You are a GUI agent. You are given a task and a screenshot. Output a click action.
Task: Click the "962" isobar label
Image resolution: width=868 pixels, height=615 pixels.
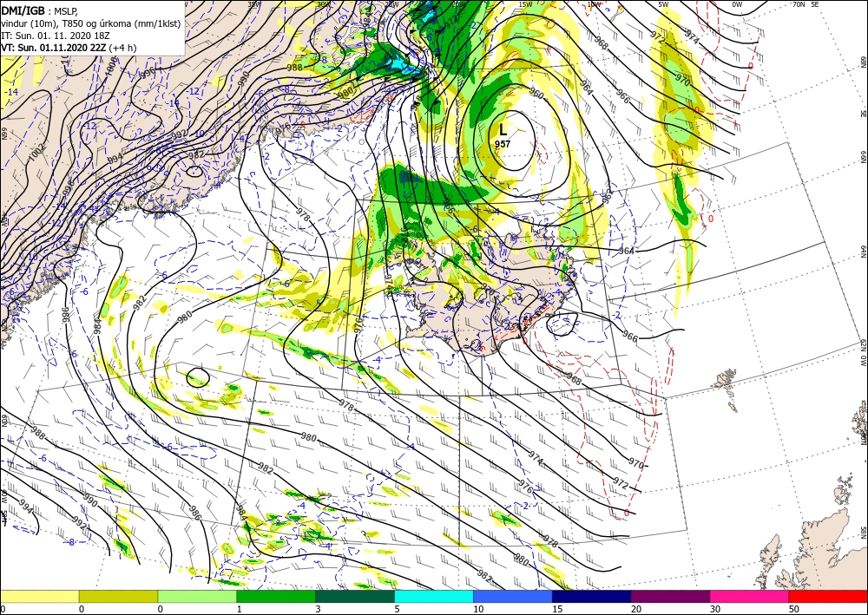click(x=607, y=194)
